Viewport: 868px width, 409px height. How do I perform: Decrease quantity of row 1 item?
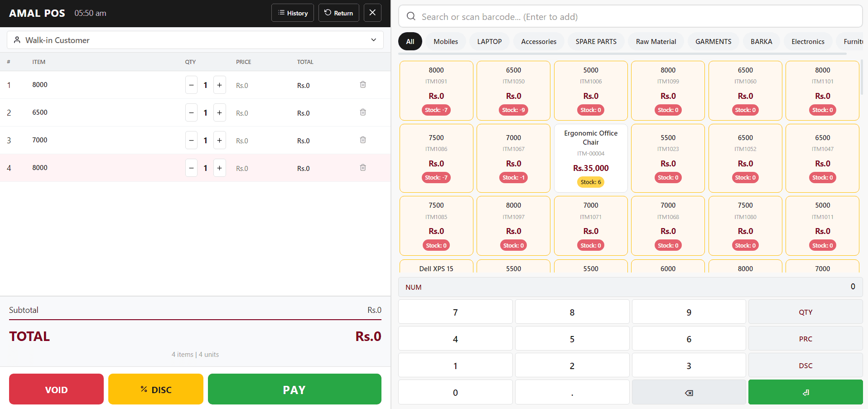(x=191, y=85)
